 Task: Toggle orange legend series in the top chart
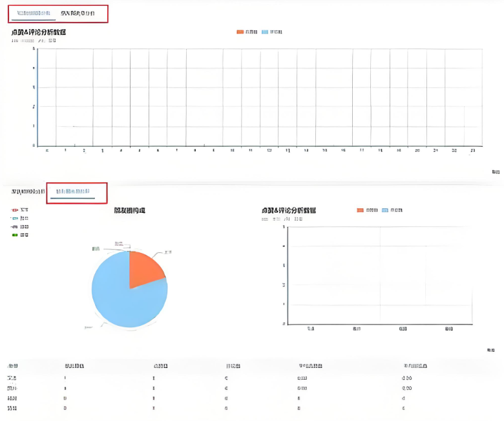[247, 32]
